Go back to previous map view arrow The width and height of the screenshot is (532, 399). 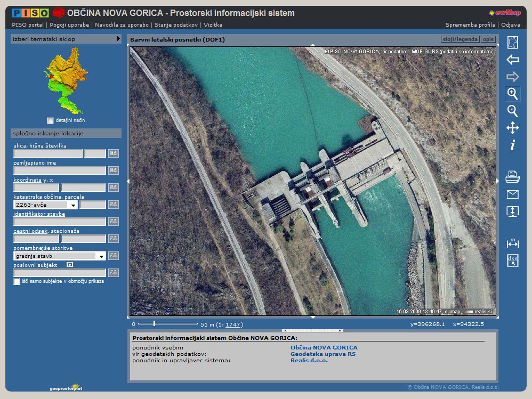[512, 60]
